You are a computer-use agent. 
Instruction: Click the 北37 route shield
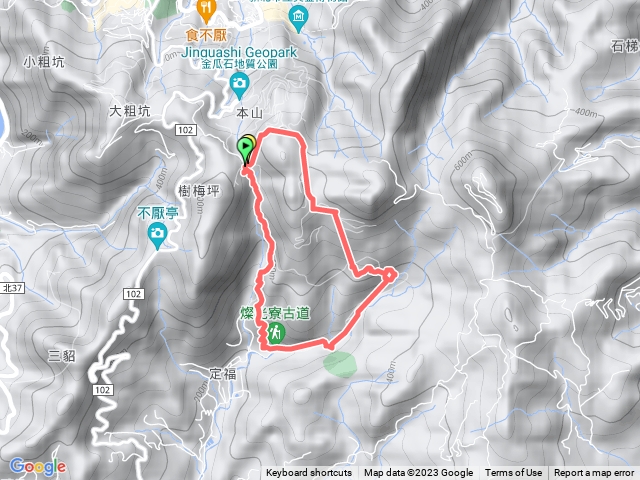(x=12, y=288)
